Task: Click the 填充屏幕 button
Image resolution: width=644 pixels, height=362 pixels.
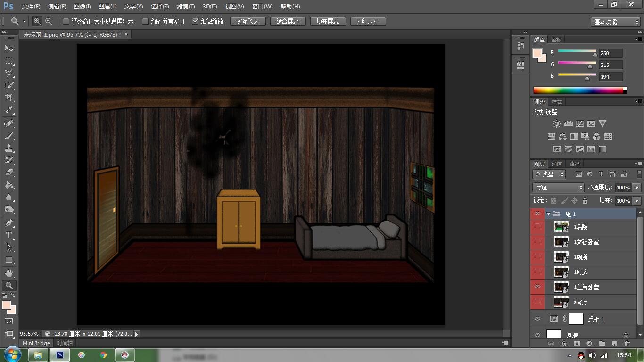Action: 328,21
